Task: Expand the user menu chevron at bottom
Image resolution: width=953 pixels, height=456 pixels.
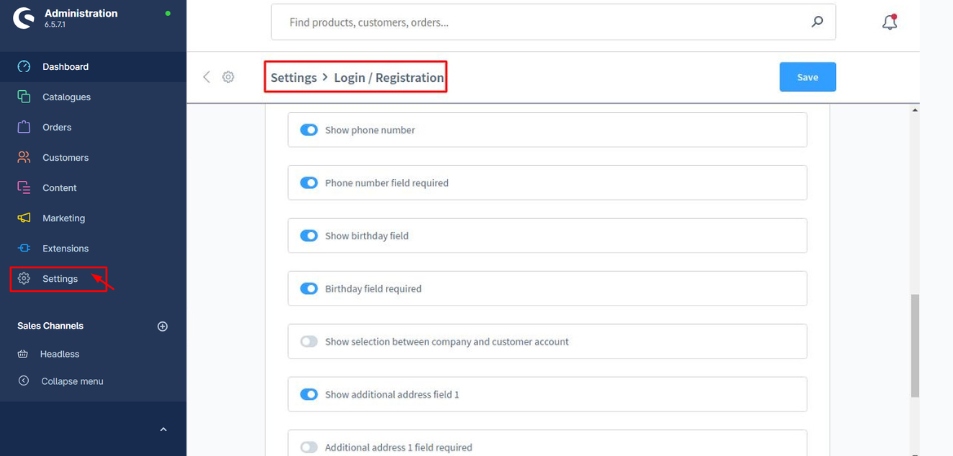Action: coord(165,431)
